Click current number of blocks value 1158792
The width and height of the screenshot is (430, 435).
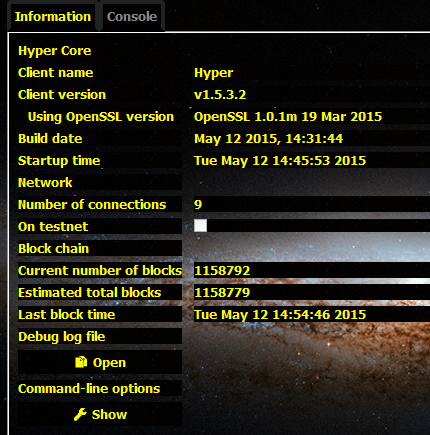[222, 270]
